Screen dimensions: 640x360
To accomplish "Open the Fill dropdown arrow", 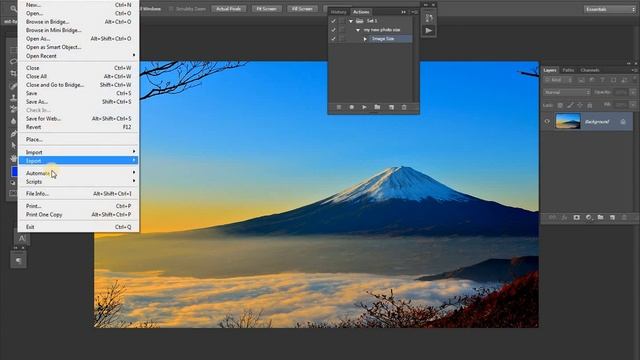I will coord(633,105).
